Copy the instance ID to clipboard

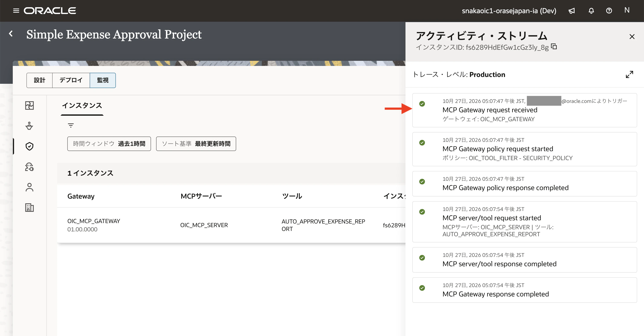coord(554,47)
